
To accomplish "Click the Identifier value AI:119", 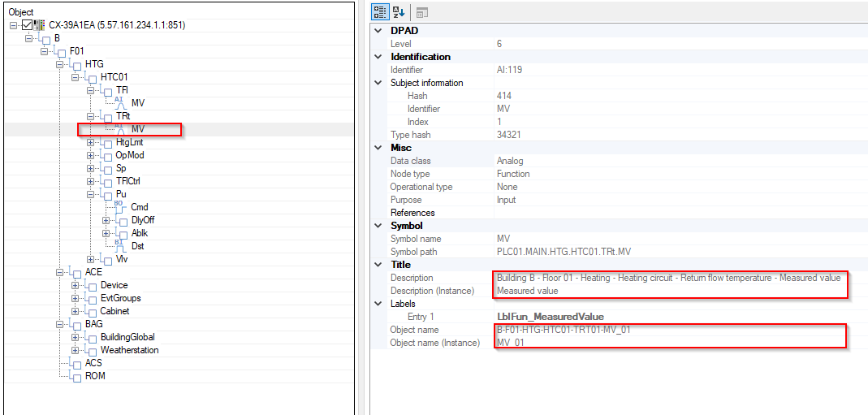I will 509,70.
